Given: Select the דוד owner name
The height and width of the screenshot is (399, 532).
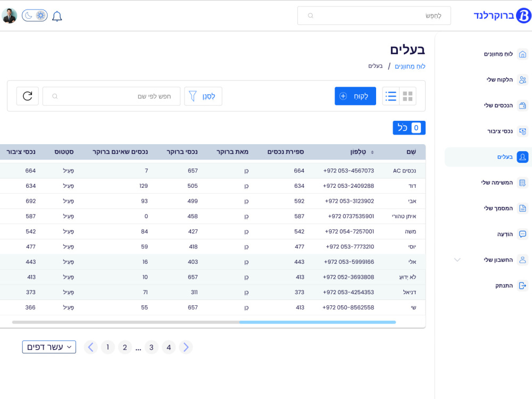Looking at the screenshot, I should (x=412, y=186).
